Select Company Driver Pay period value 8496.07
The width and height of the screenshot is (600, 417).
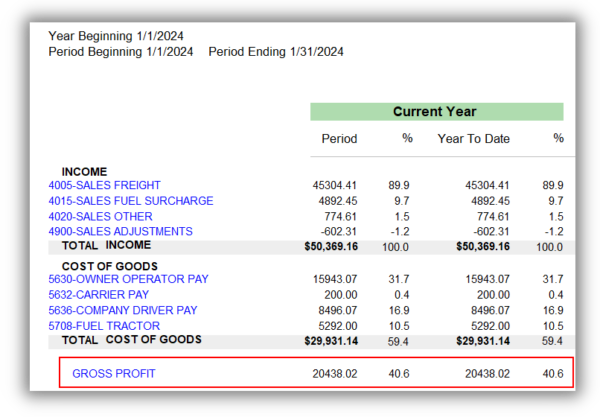[338, 310]
